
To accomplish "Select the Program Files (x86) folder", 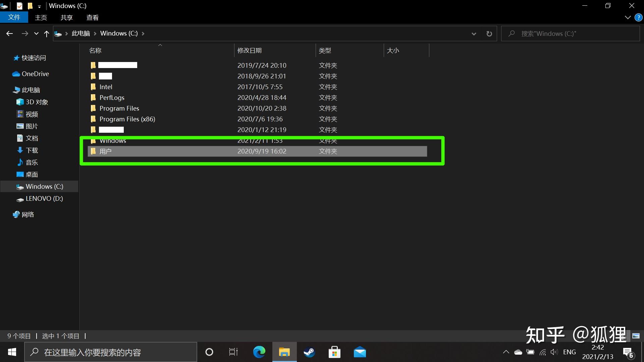I will pos(127,119).
